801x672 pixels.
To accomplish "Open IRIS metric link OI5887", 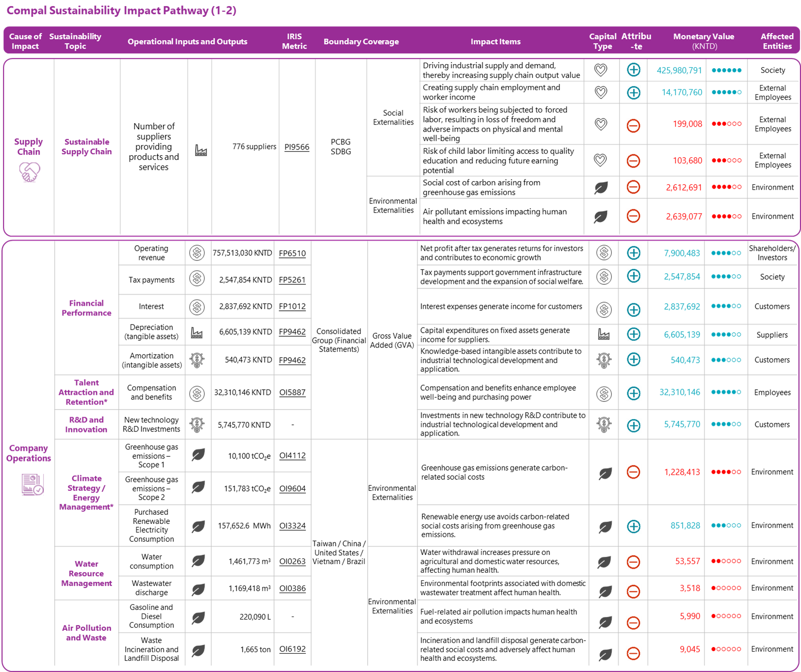I will (293, 392).
